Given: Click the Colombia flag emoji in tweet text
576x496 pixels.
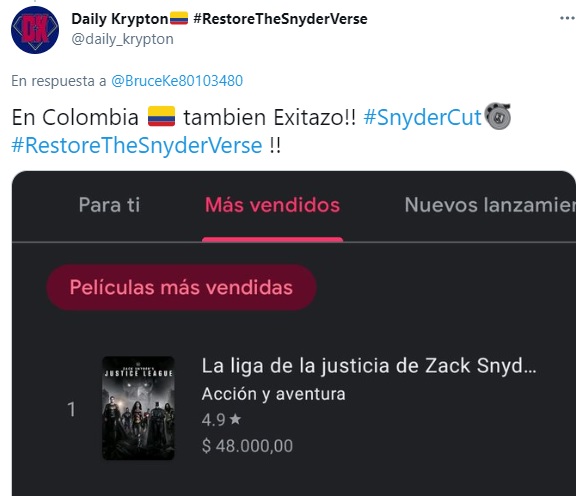Looking at the screenshot, I should (x=161, y=116).
